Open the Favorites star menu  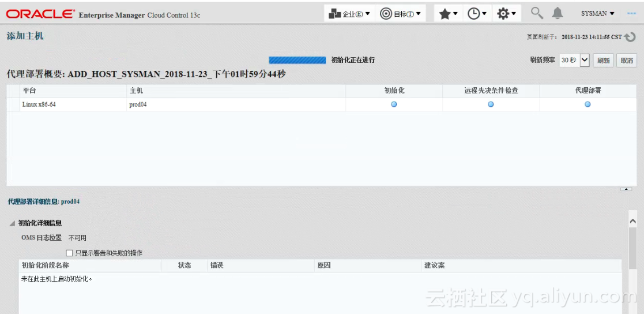coord(448,14)
